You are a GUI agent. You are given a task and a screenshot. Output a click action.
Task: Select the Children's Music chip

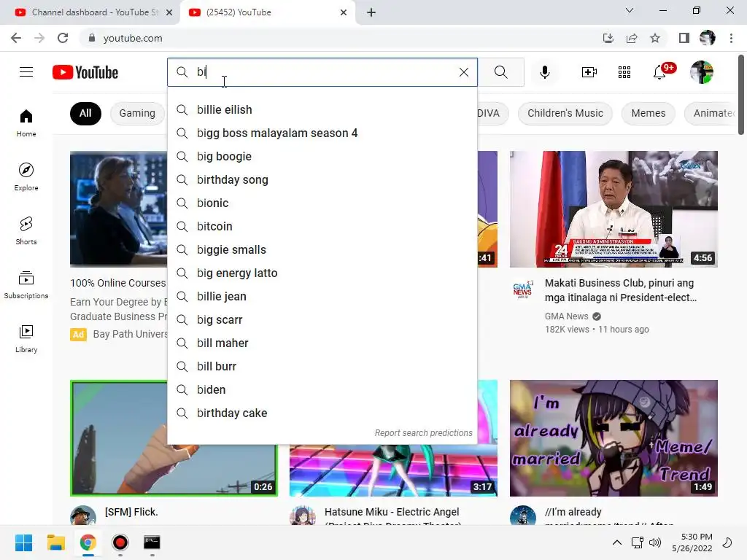[565, 113]
